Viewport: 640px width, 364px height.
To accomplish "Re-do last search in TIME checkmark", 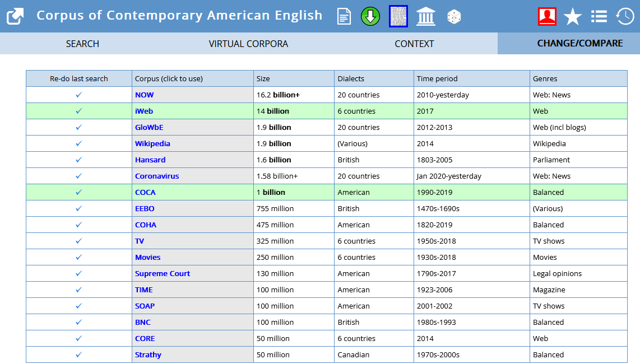I will pyautogui.click(x=79, y=290).
